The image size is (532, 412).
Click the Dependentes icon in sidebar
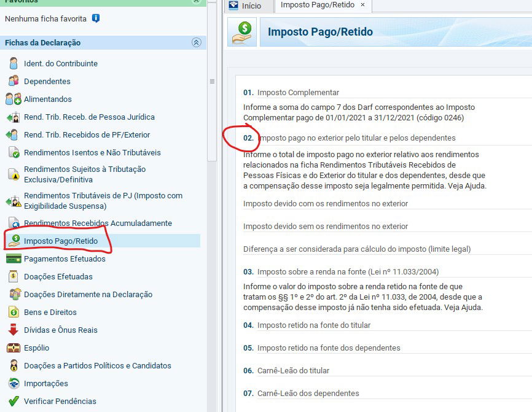click(x=14, y=81)
